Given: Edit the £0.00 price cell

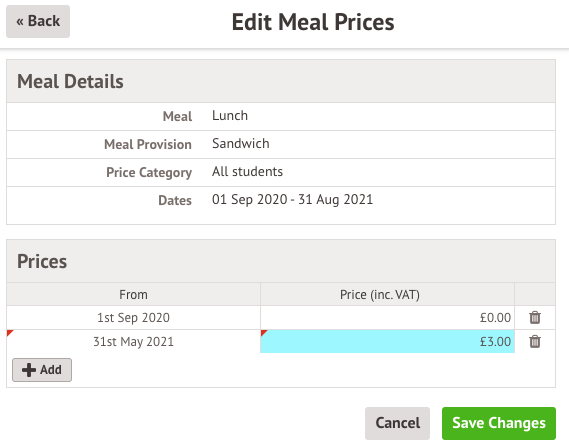Looking at the screenshot, I should click(x=387, y=317).
